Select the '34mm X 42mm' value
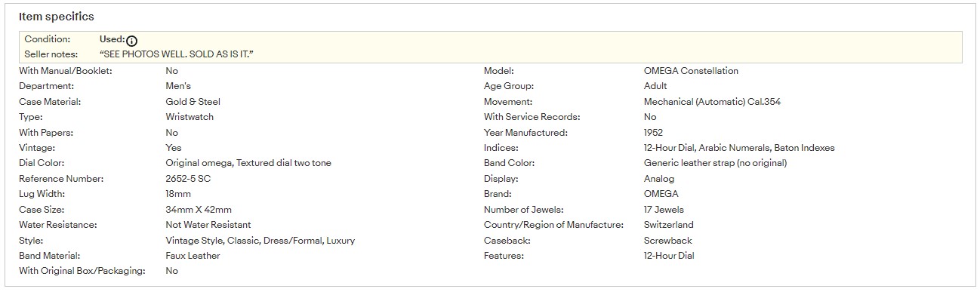This screenshot has width=980, height=292. 199,210
